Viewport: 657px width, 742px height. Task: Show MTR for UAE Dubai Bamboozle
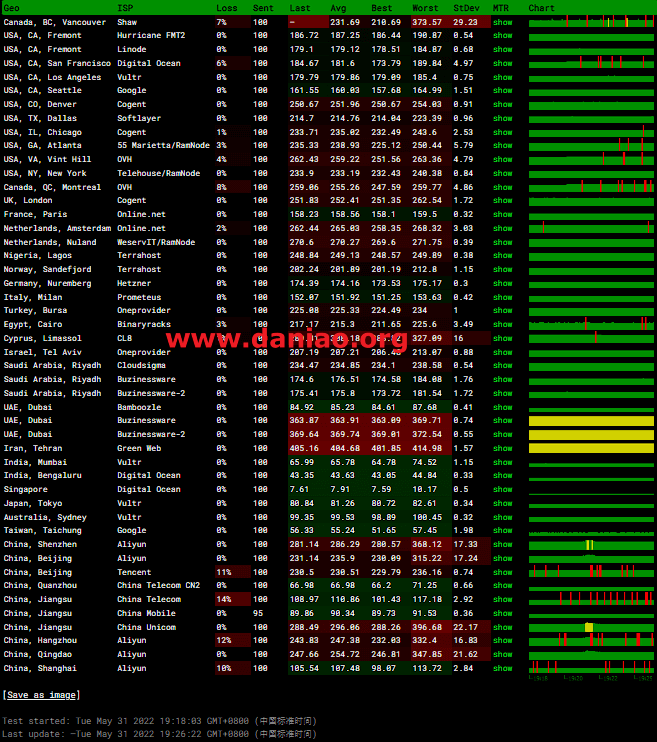point(502,407)
